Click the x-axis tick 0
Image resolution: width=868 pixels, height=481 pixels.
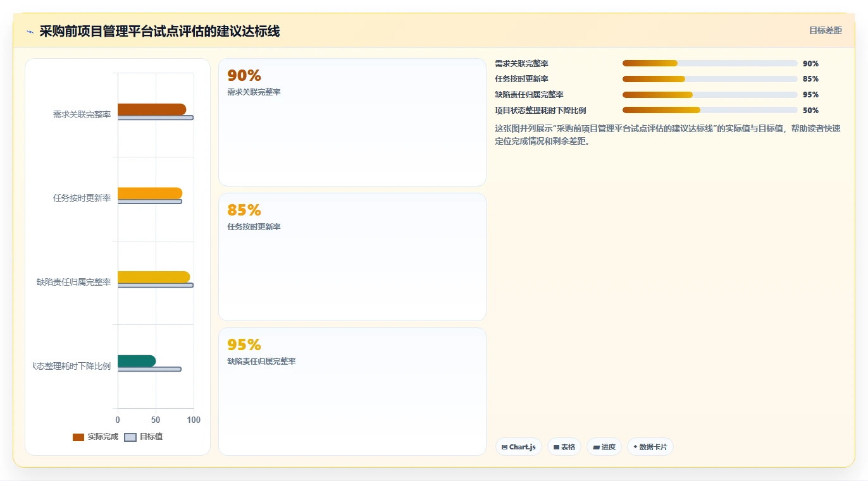[118, 420]
